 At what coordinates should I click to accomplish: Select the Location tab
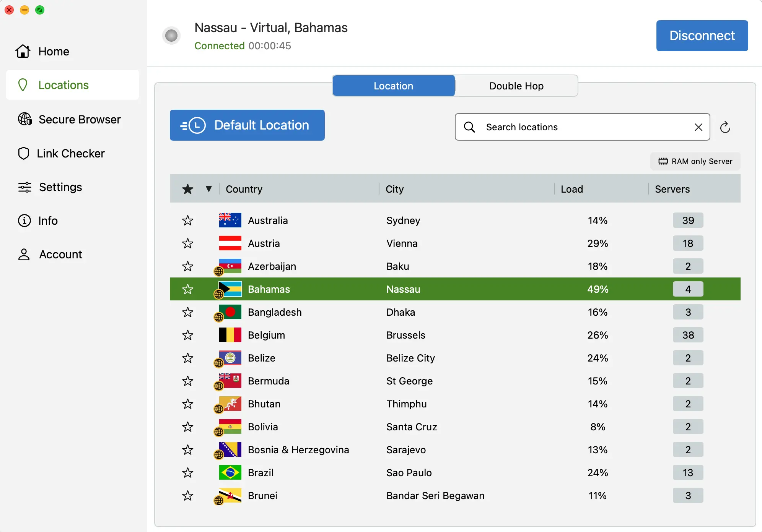coord(393,86)
